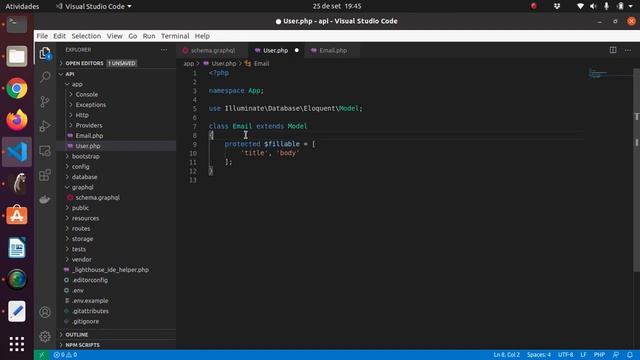
Task: Open _lighthouse_ide_helper.php file
Action: (110, 270)
